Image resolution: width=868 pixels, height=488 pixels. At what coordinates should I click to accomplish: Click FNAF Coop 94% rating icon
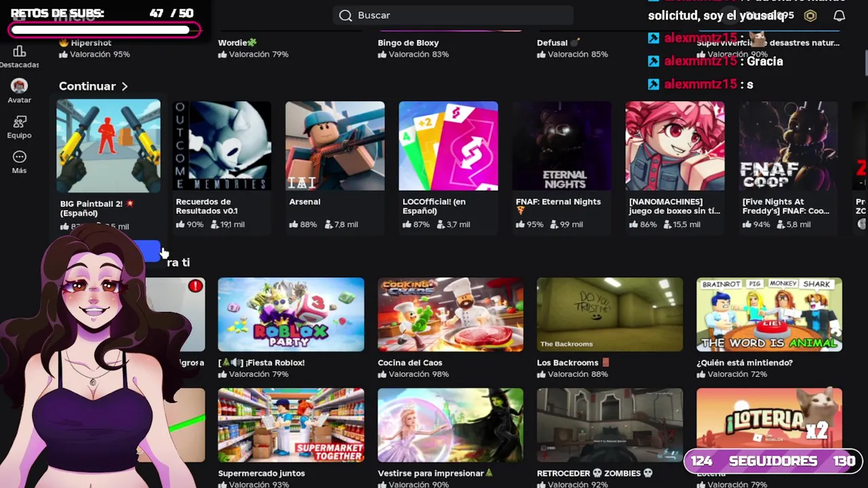(746, 224)
